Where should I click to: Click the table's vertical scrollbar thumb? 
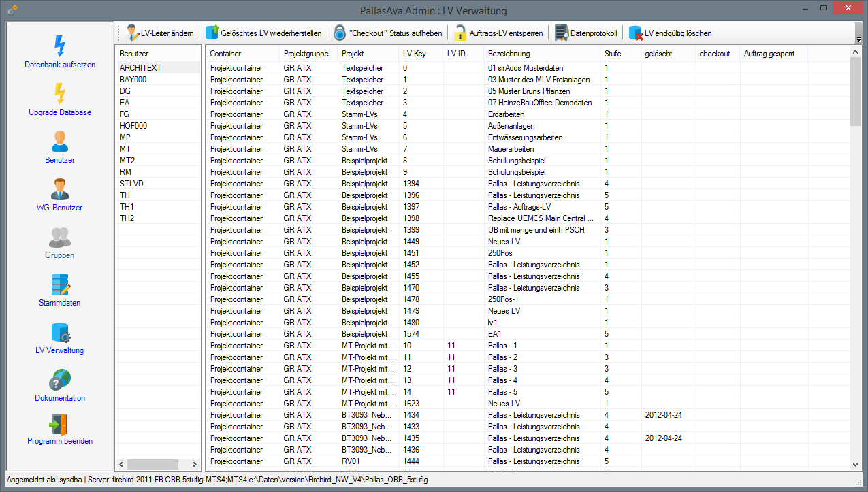(856, 90)
